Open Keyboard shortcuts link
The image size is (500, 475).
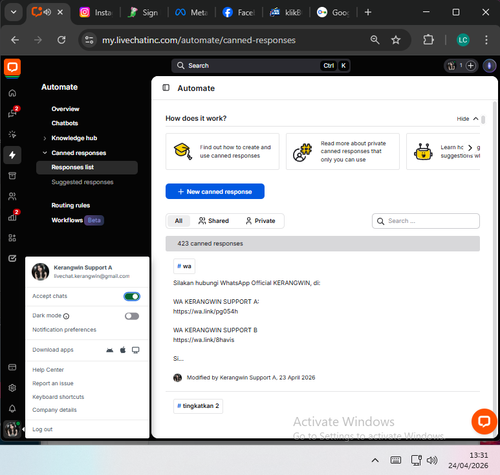(58, 397)
